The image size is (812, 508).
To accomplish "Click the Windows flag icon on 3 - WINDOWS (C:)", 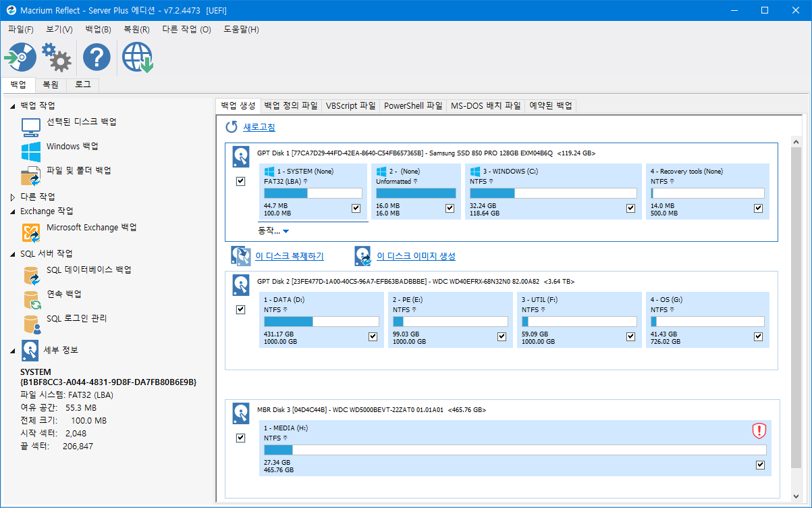I will (x=475, y=172).
